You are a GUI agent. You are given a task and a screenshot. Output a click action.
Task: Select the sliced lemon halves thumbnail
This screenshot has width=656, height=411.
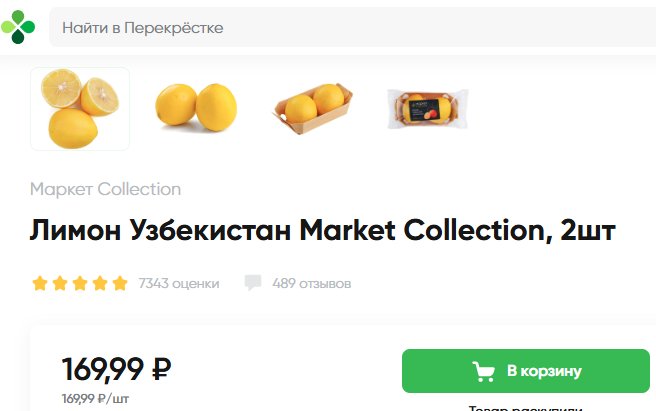pyautogui.click(x=80, y=108)
